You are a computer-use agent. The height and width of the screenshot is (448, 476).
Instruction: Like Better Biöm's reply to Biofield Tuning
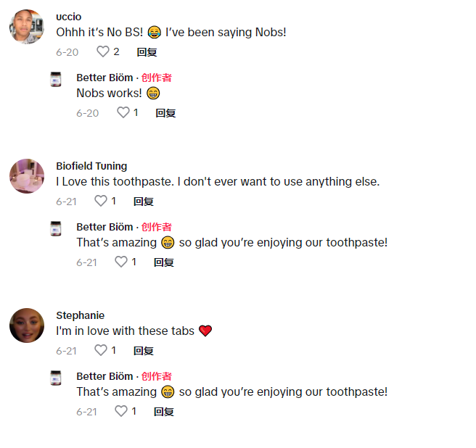121,262
